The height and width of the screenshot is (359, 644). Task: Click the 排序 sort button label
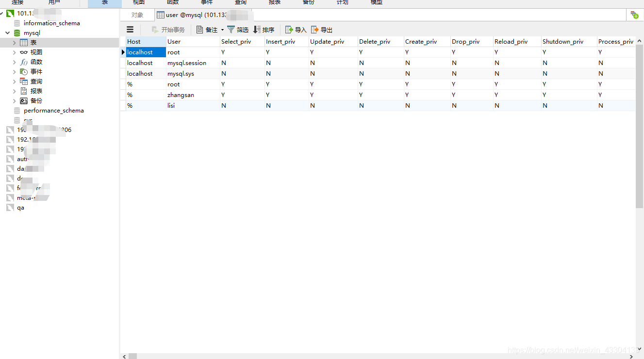click(x=268, y=30)
